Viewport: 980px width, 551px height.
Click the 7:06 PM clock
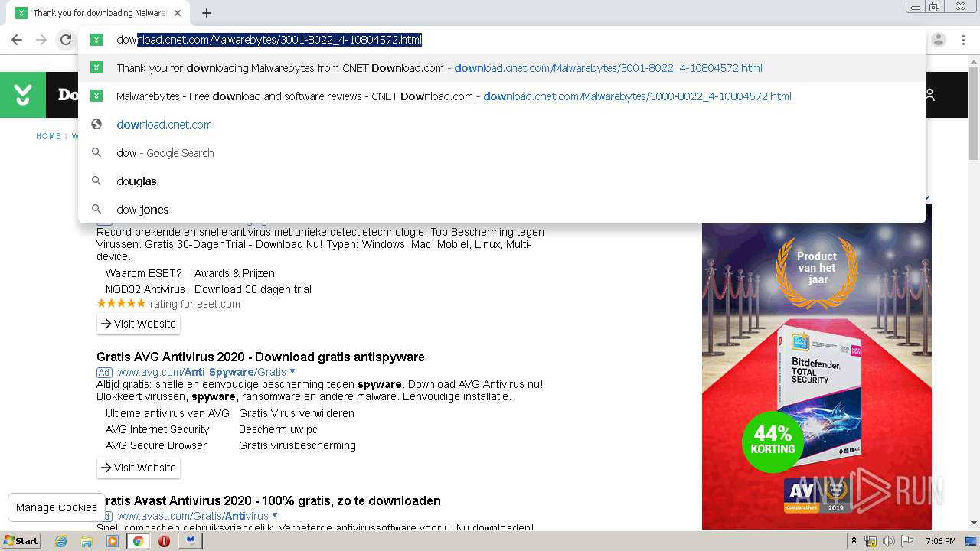click(940, 541)
